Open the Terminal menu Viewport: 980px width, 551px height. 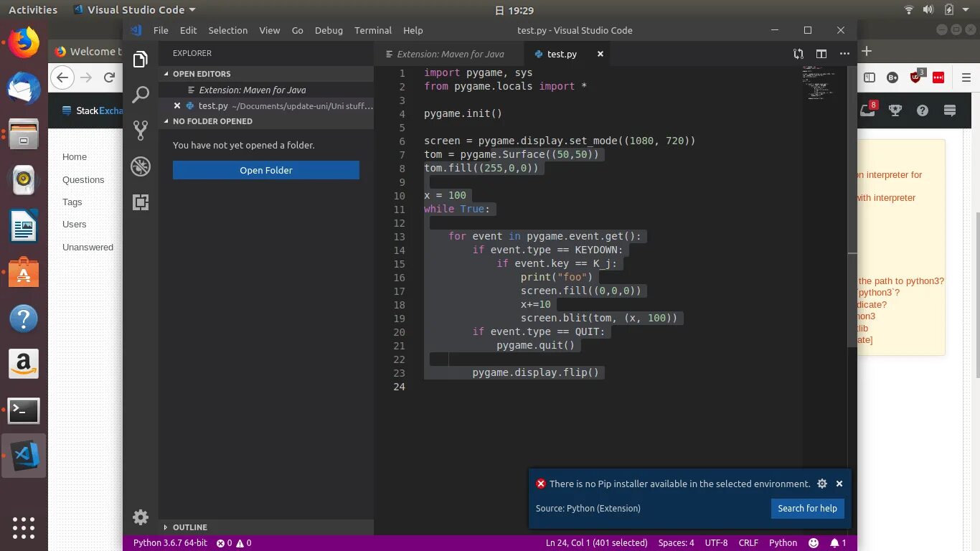(x=372, y=30)
